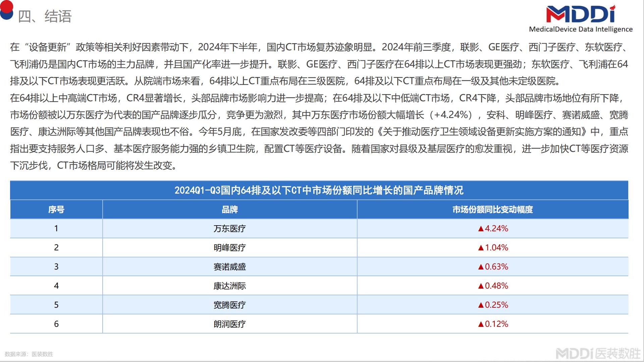Image resolution: width=644 pixels, height=362 pixels.
Task: Click the line starting 医疗、康达洲际等其他国产品牌
Action: [x=319, y=132]
